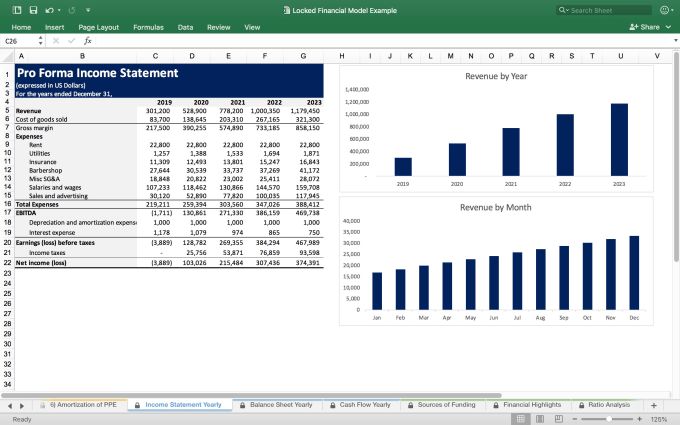Switch to Page Layout view in status bar

pos(540,419)
